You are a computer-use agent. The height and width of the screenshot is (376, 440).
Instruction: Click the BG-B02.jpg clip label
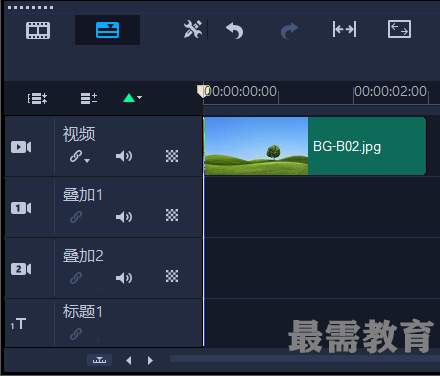pos(347,146)
